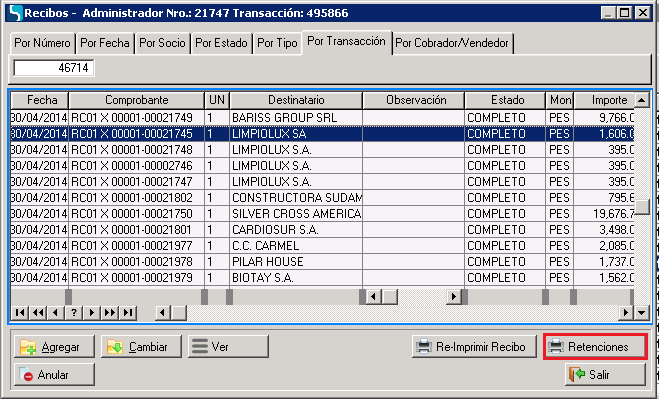659x399 pixels.
Task: Select the CARDIOSUR S.A. row
Action: point(322,230)
